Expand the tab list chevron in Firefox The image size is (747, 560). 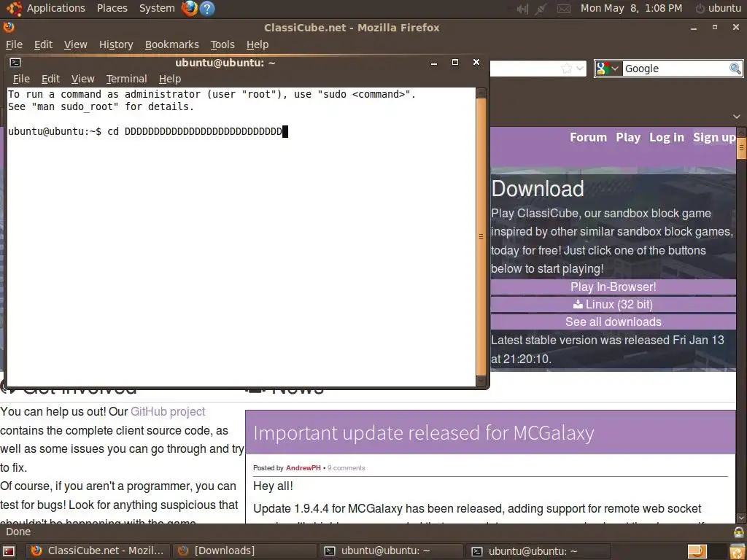(737, 116)
